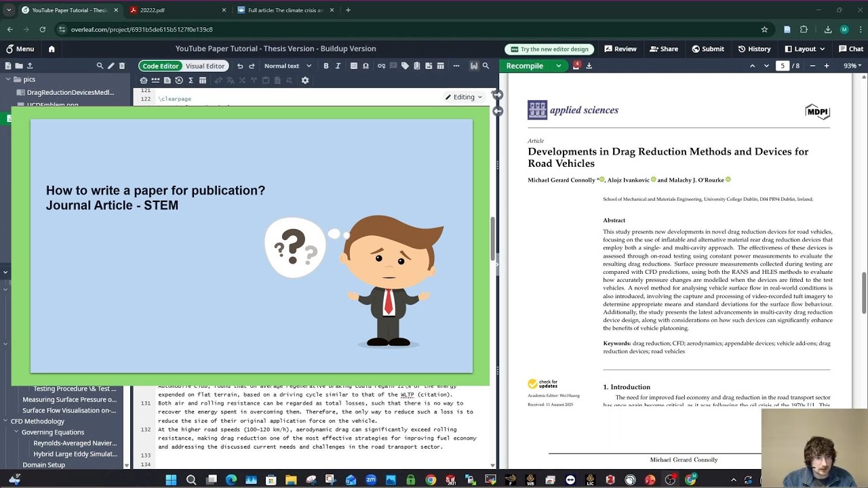Jump to Domain Setup in outline
The image size is (868, 488).
(x=43, y=465)
